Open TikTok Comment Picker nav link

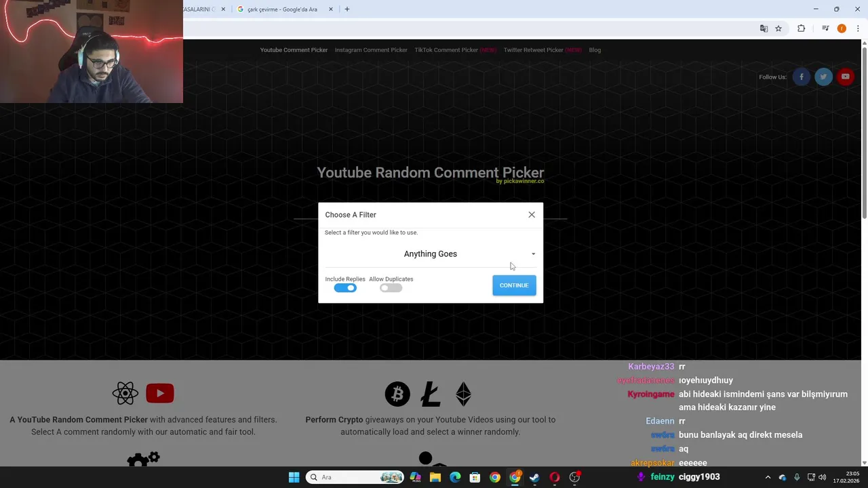coord(455,49)
